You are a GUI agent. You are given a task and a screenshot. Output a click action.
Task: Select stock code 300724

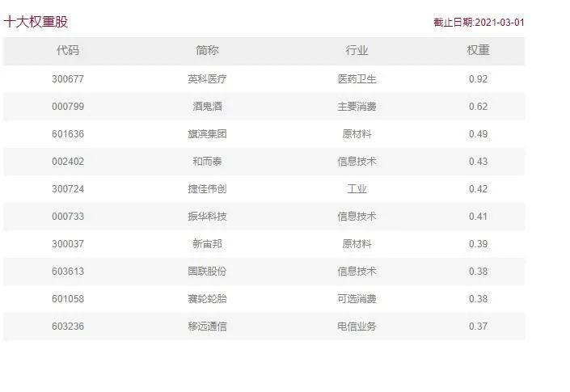(x=68, y=189)
